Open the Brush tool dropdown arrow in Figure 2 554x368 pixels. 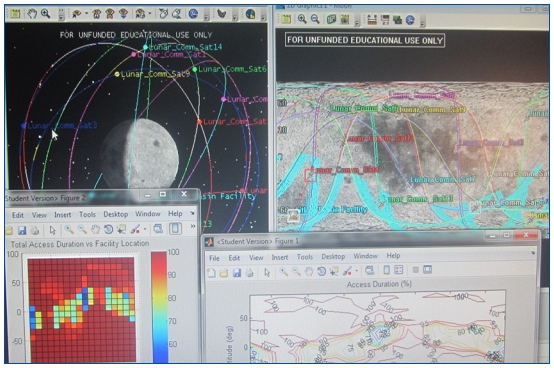tap(145, 230)
